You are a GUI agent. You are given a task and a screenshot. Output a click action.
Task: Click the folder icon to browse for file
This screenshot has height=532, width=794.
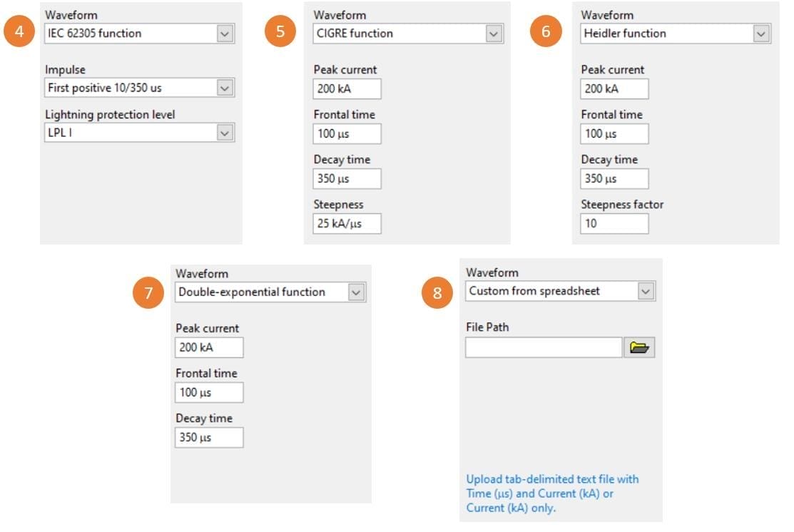pyautogui.click(x=639, y=347)
